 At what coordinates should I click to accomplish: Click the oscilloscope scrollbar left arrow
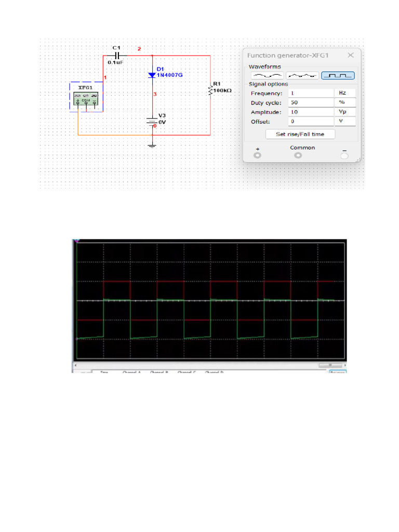[75, 365]
